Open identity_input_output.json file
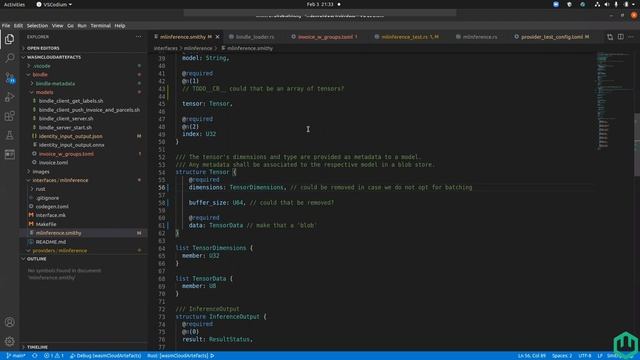640x360 pixels. pyautogui.click(x=71, y=136)
